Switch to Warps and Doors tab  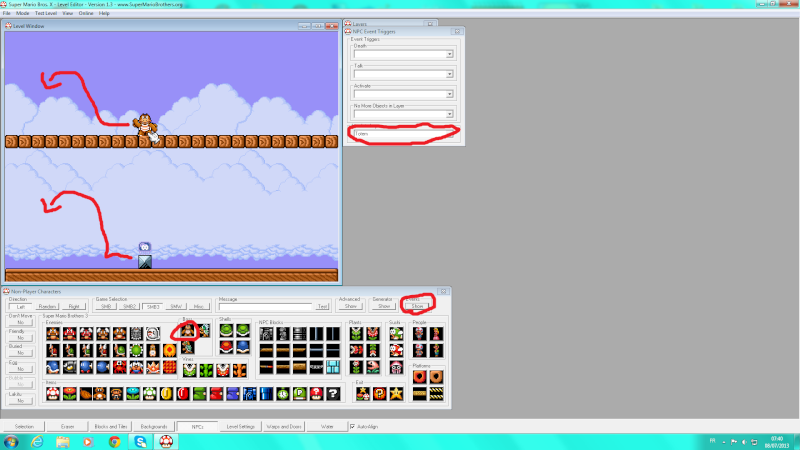pyautogui.click(x=284, y=427)
